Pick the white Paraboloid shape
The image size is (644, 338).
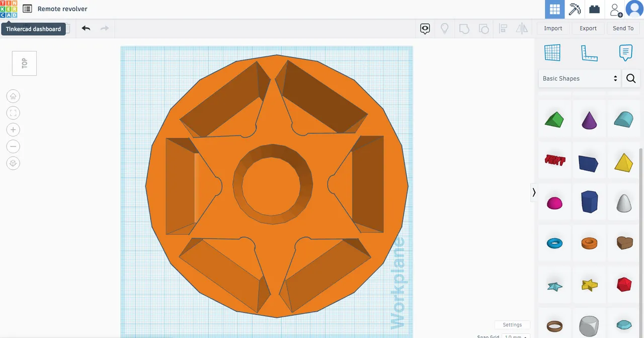(x=623, y=203)
